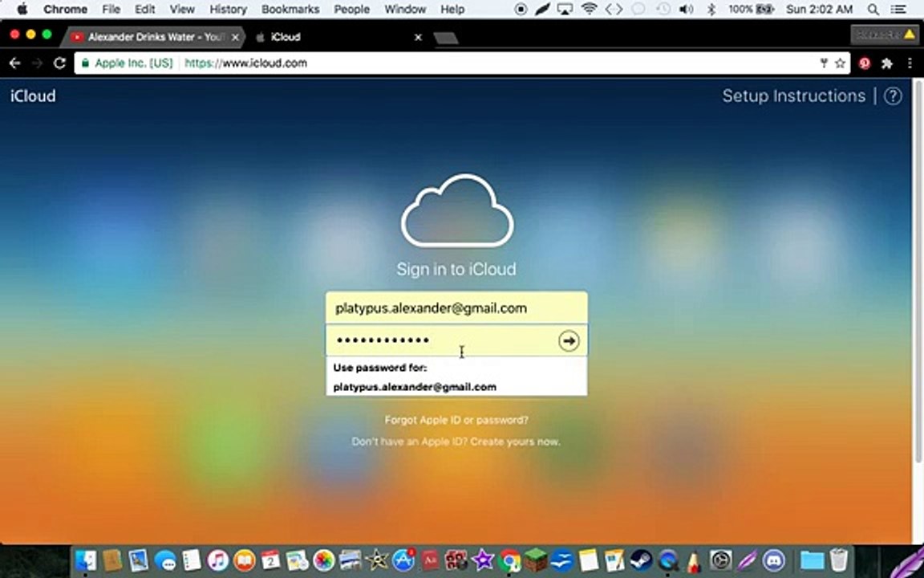Bookmark this page with the star icon
Viewport: 924px width, 578px height.
(x=841, y=63)
